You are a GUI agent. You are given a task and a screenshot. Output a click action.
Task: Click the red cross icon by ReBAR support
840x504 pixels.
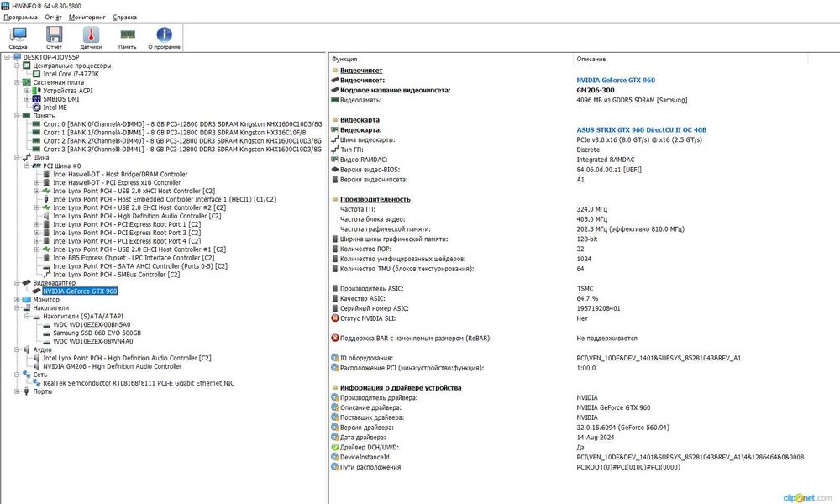point(335,338)
